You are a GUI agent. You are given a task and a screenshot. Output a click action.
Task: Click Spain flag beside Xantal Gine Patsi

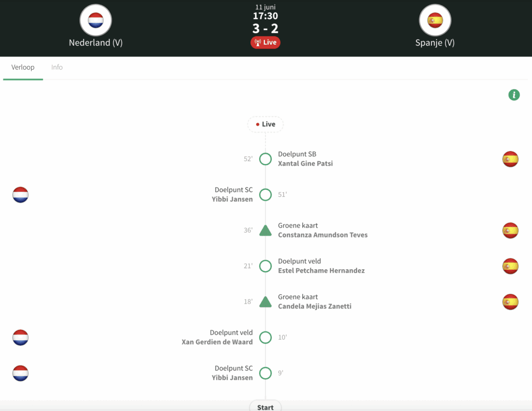tap(510, 159)
